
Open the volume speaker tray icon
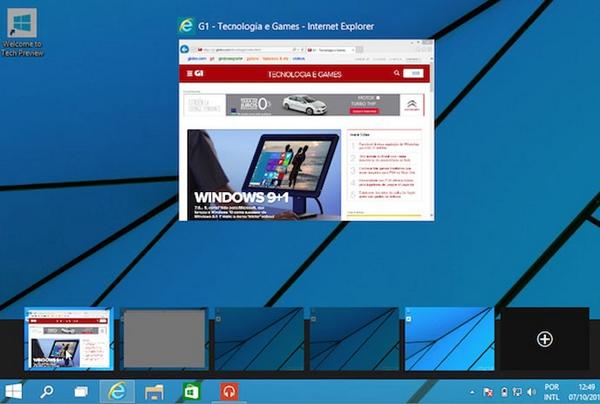pos(531,392)
